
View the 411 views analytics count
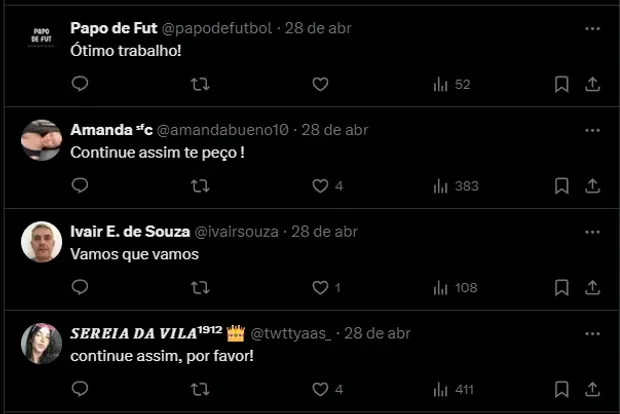coord(454,389)
